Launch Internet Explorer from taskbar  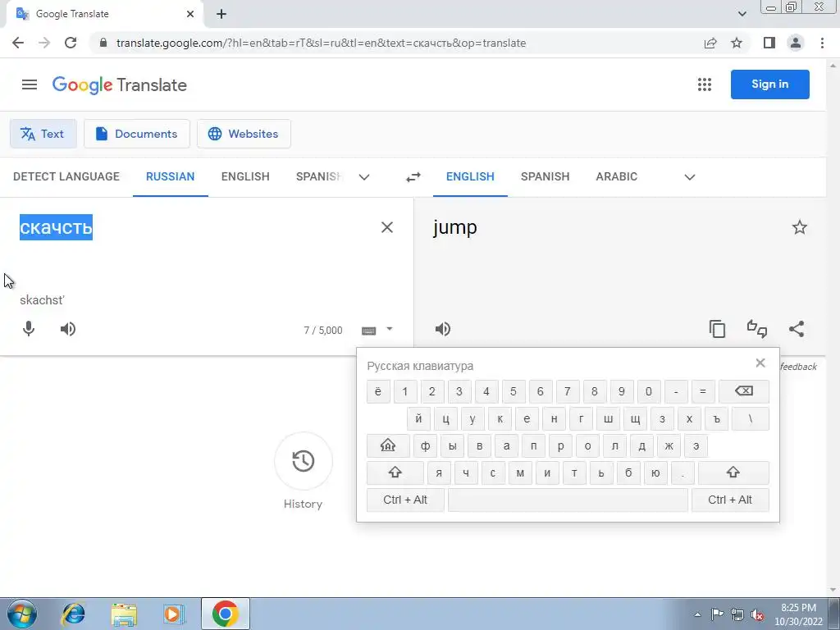point(74,614)
